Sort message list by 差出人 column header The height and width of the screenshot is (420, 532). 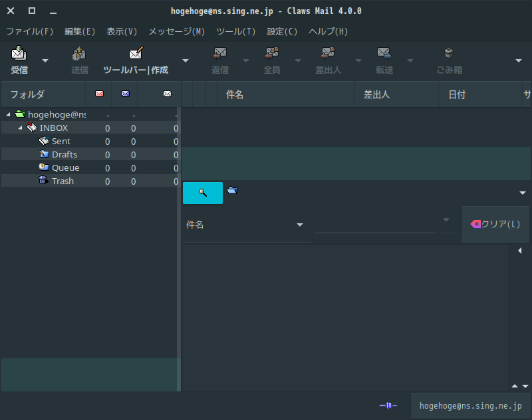[x=397, y=94]
